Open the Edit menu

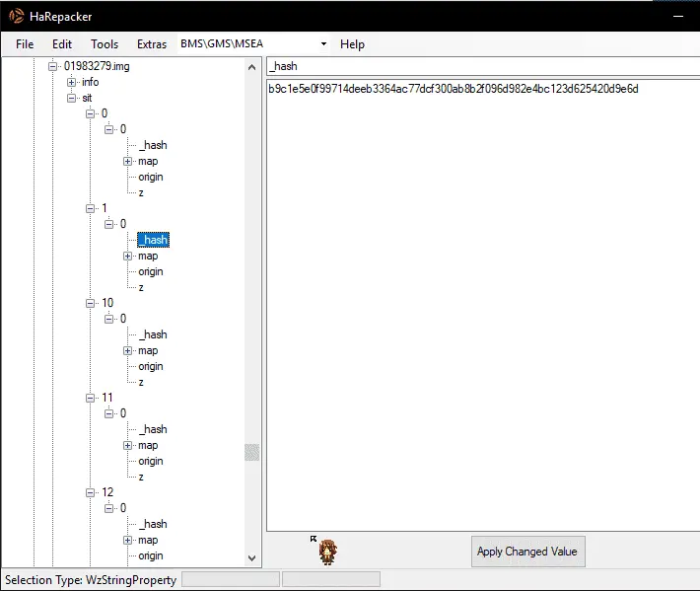[x=62, y=44]
